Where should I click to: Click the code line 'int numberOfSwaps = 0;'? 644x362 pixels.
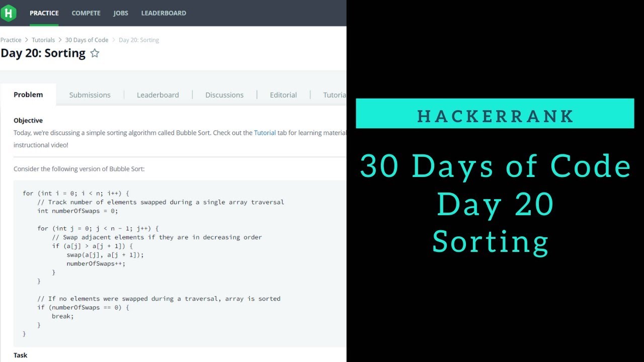tap(77, 211)
